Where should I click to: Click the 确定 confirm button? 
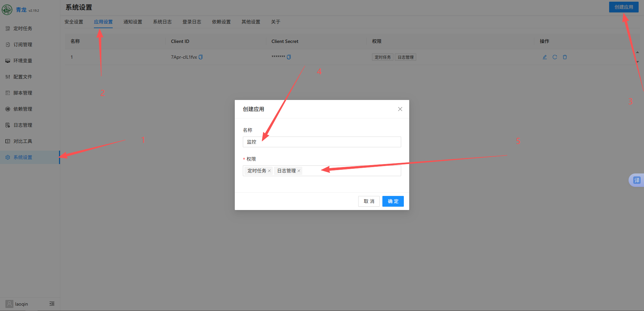(393, 201)
